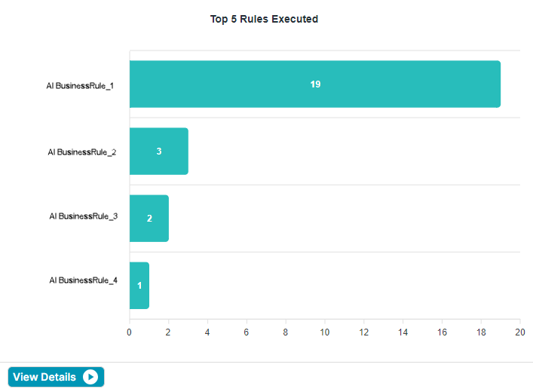Click the 6 tick on the x-axis

247,332
